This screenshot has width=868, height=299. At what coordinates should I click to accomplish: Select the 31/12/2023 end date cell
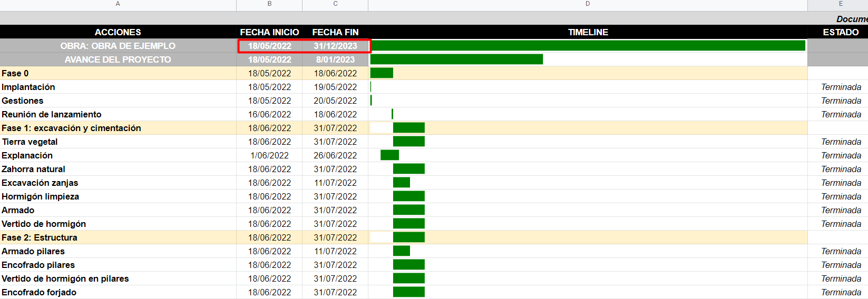pos(335,46)
